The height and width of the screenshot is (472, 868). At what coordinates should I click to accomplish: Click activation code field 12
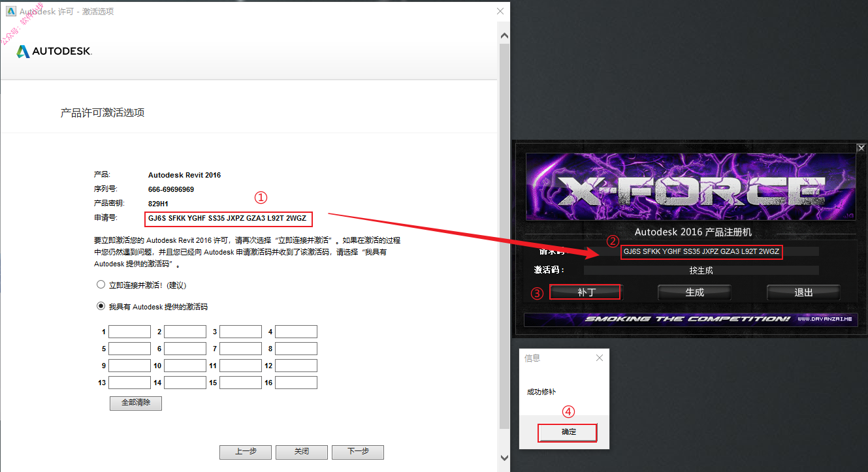(296, 366)
